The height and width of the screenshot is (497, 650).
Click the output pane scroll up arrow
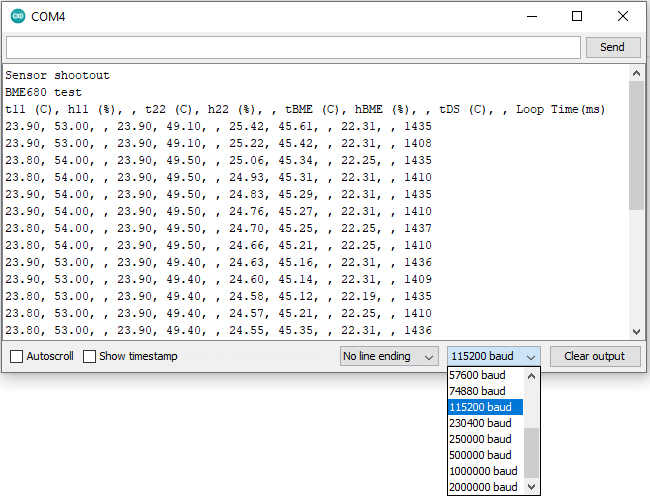coord(636,73)
